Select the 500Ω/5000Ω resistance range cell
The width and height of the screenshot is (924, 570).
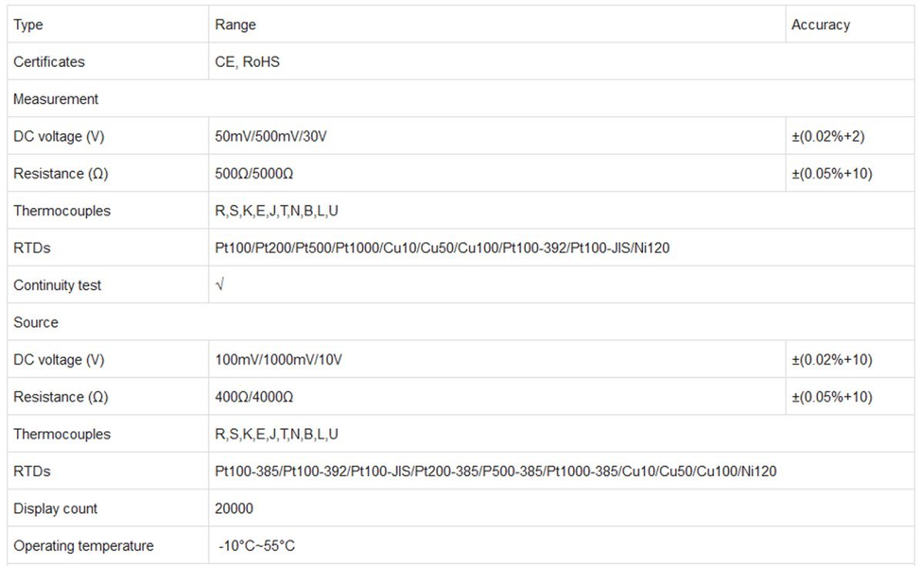click(x=497, y=173)
